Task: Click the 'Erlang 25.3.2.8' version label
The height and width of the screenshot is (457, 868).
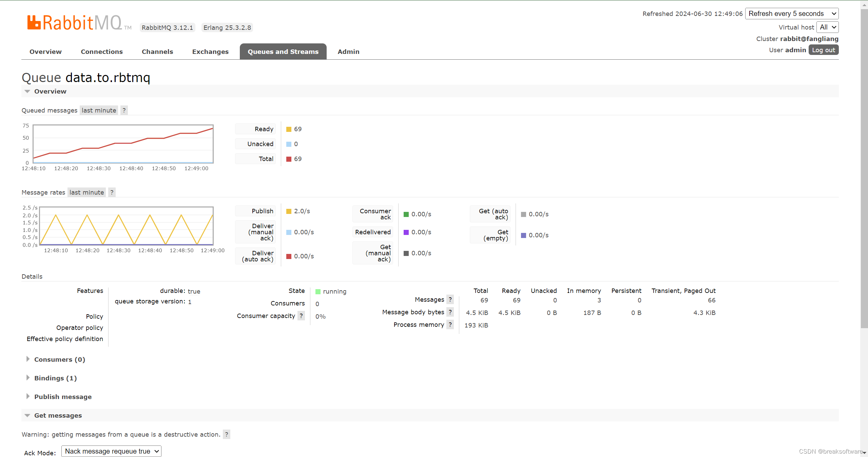Action: [x=227, y=27]
